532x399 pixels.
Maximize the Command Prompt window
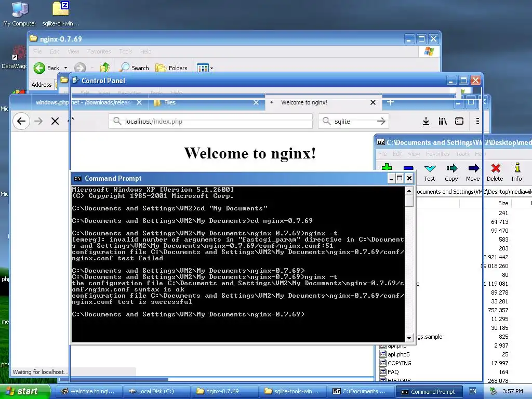coord(400,179)
